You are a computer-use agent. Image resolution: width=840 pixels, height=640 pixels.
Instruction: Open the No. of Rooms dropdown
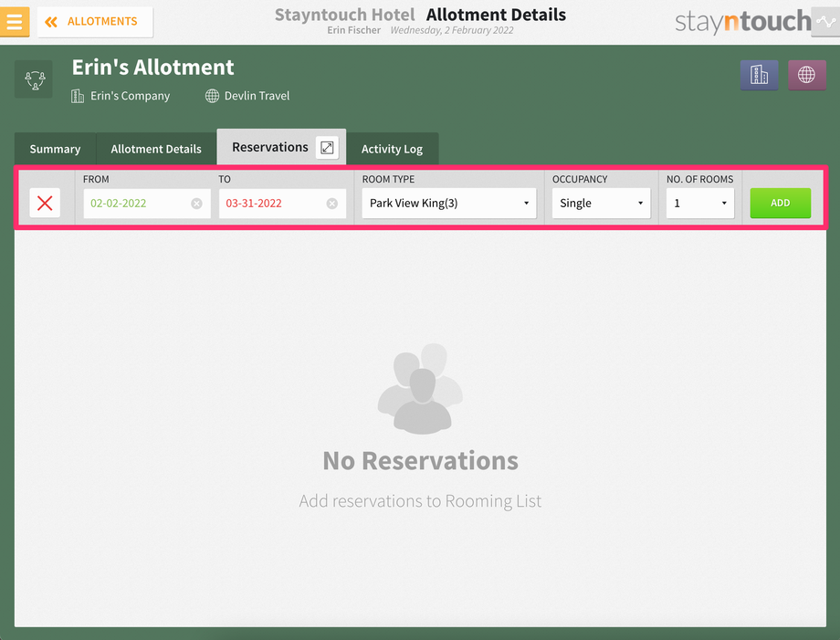[x=700, y=203]
